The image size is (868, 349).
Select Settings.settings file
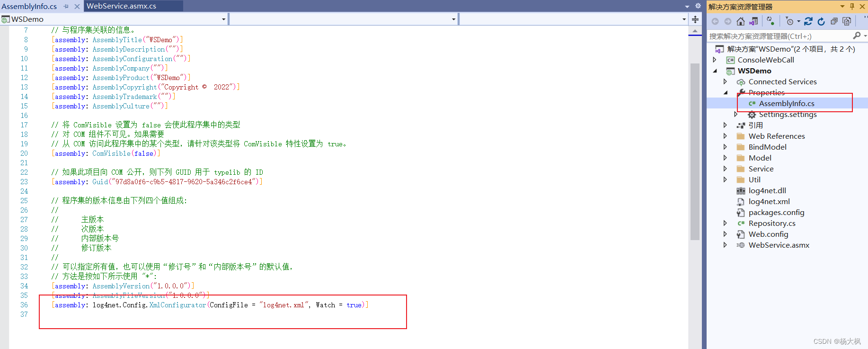pyautogui.click(x=788, y=114)
